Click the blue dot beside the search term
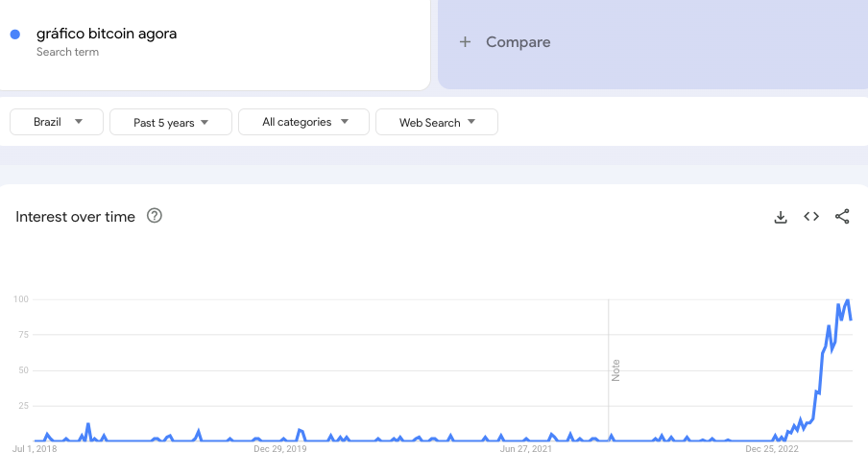 tap(15, 35)
